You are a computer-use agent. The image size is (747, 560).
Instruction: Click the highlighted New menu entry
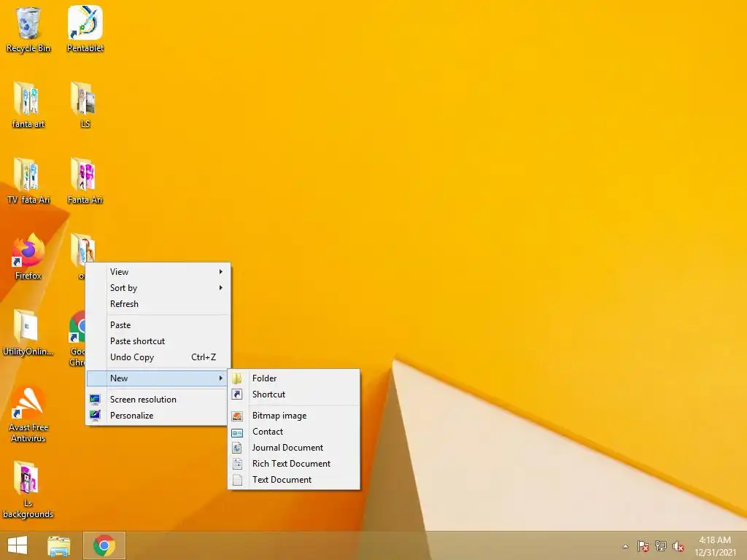click(x=158, y=378)
